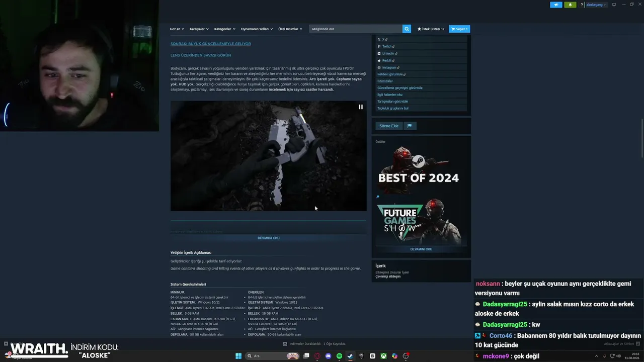This screenshot has width=644, height=362.
Task: Open Discord from the taskbar
Action: coord(329,356)
